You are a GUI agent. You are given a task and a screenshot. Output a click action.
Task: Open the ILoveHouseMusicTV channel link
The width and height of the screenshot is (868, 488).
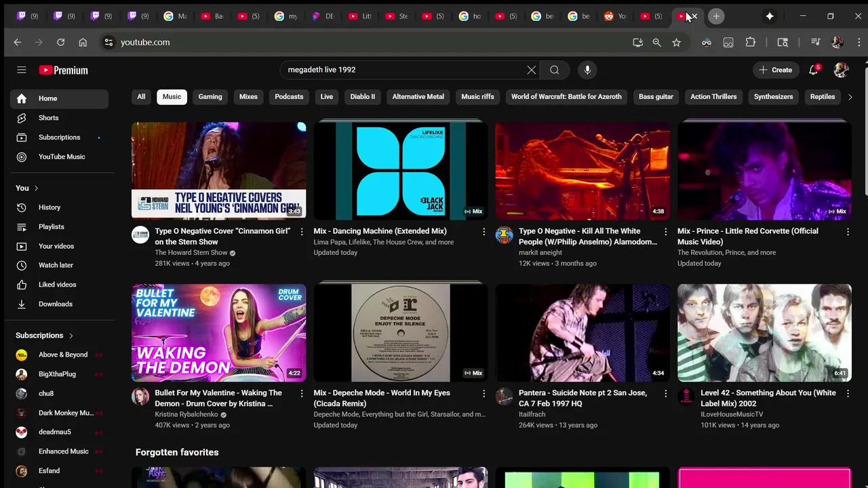(x=732, y=415)
